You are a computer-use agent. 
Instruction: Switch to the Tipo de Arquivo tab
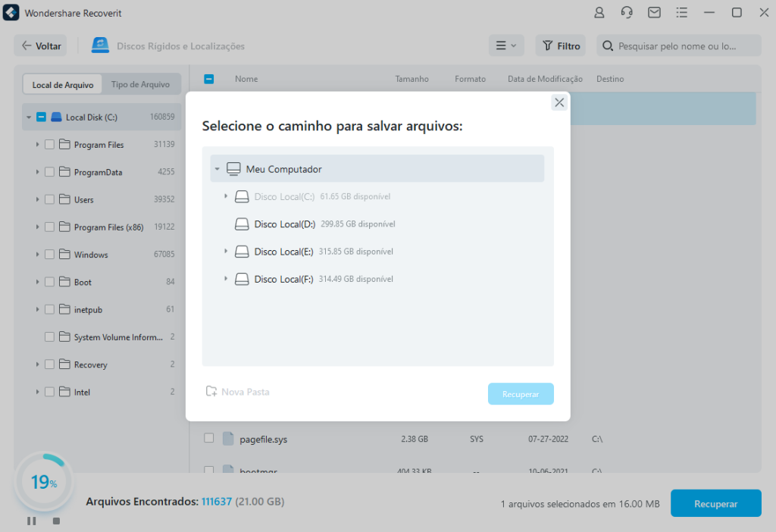point(140,84)
